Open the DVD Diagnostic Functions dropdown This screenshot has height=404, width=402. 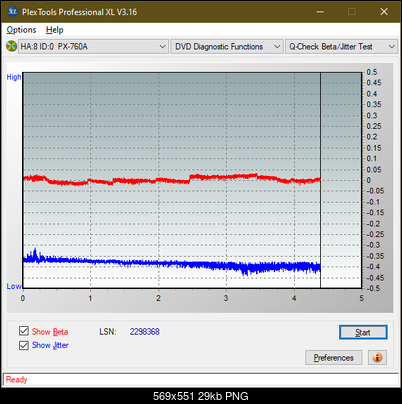pyautogui.click(x=227, y=47)
